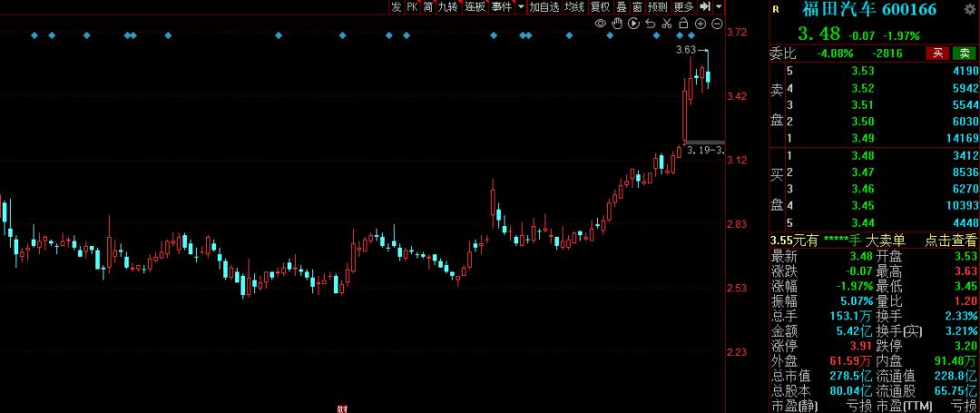
Task: Open the 事件 events item
Action: (501, 7)
